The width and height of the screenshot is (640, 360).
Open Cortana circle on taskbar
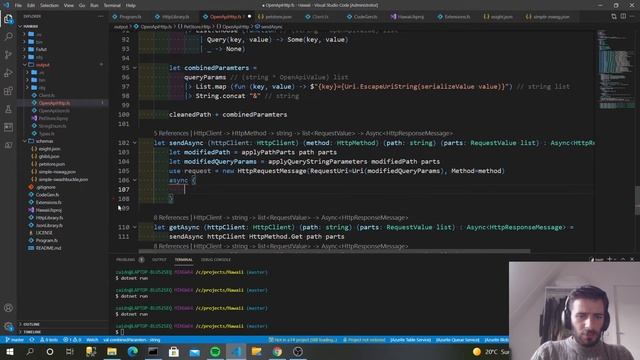click(x=50, y=351)
